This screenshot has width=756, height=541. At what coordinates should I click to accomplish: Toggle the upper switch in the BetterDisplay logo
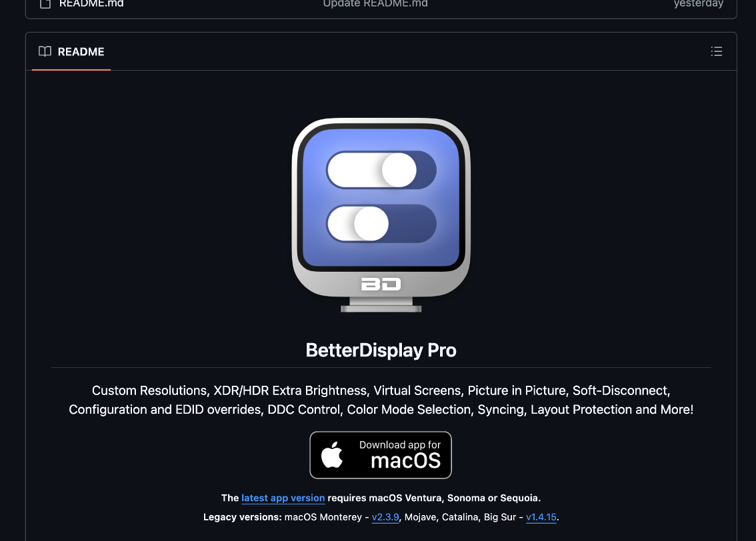click(x=381, y=170)
